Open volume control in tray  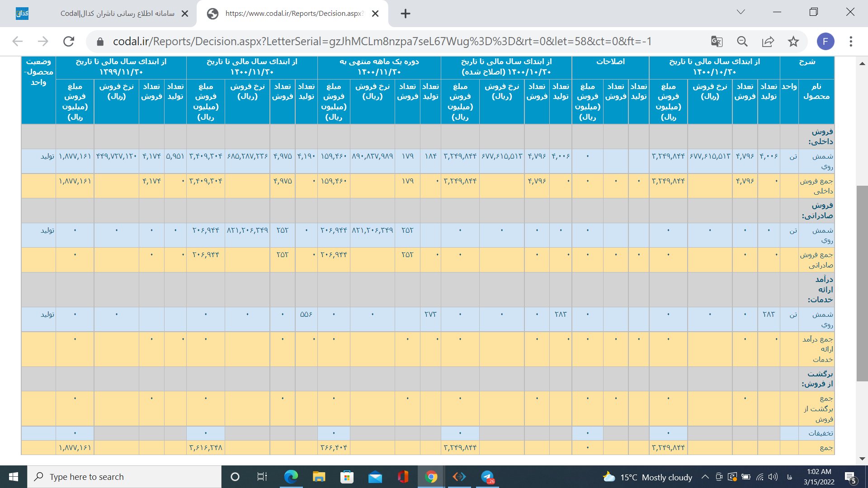773,477
